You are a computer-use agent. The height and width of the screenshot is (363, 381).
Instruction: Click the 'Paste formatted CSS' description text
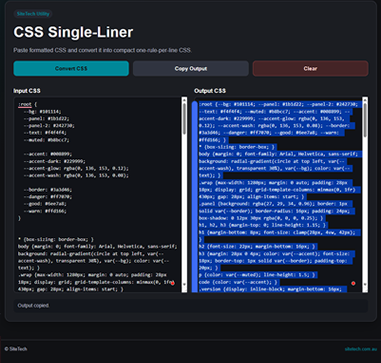[x=103, y=50]
